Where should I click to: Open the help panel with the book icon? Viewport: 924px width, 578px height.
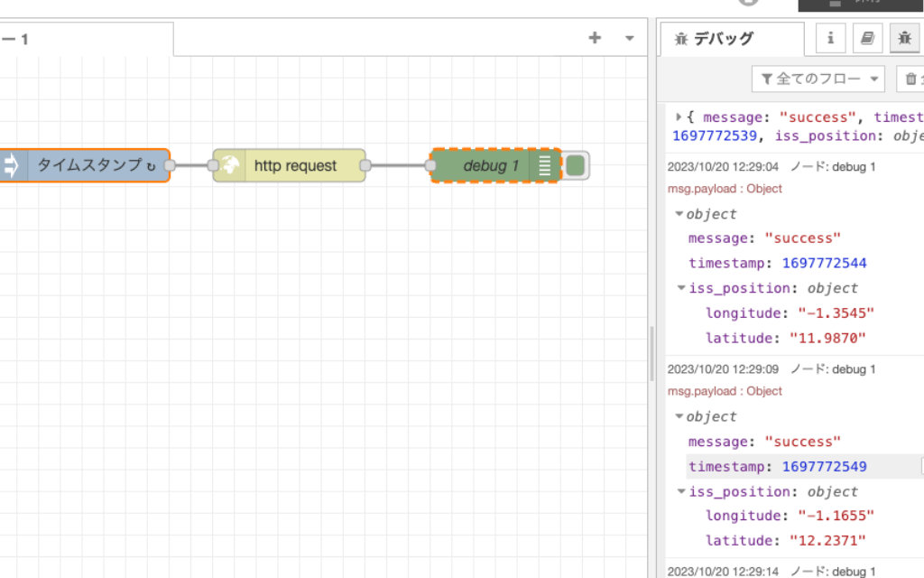pos(867,38)
